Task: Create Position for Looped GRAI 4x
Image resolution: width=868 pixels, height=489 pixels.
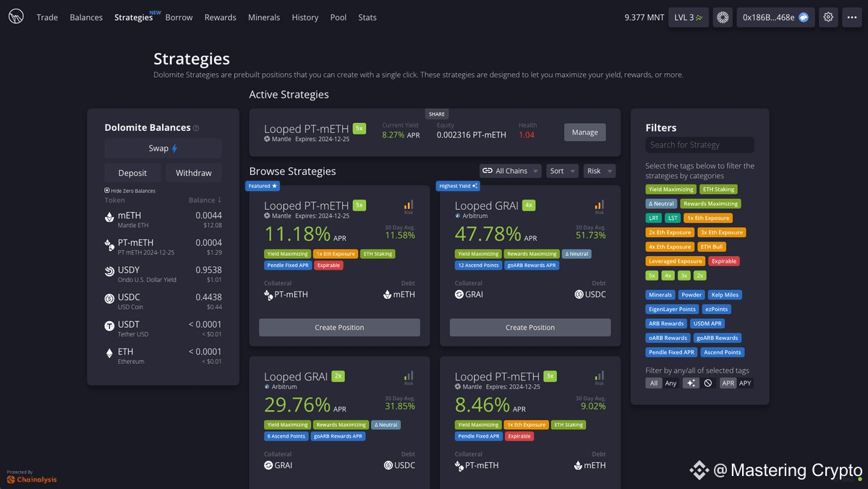Action: pyautogui.click(x=530, y=328)
